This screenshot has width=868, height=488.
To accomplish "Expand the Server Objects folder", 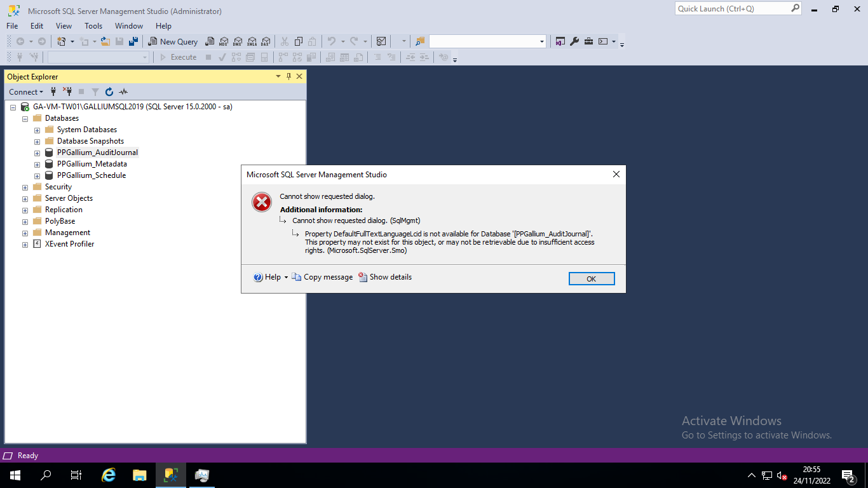I will (x=25, y=198).
